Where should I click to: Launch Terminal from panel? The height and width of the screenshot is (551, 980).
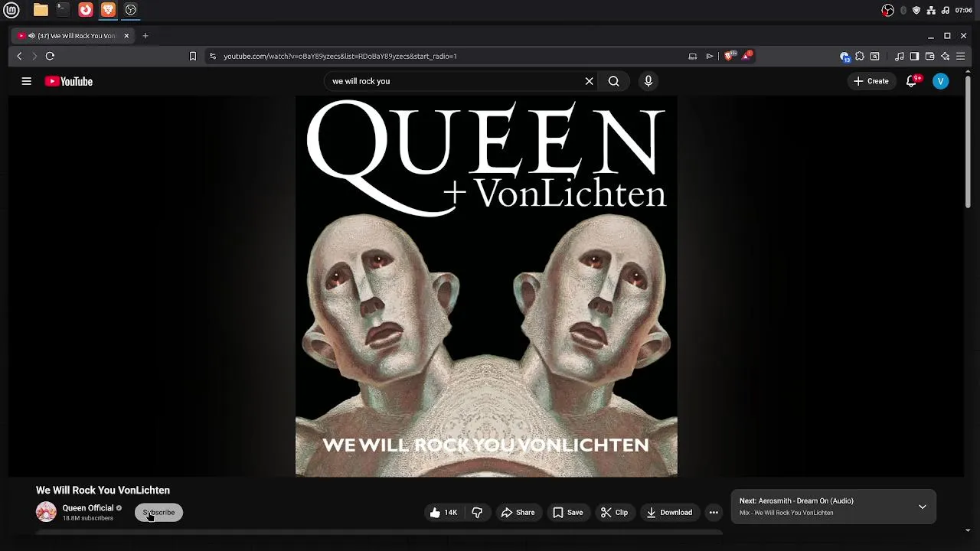click(63, 10)
